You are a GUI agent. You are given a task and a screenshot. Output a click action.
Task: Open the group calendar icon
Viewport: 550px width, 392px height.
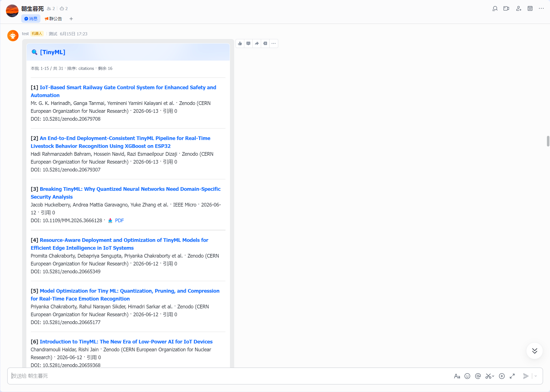[530, 8]
